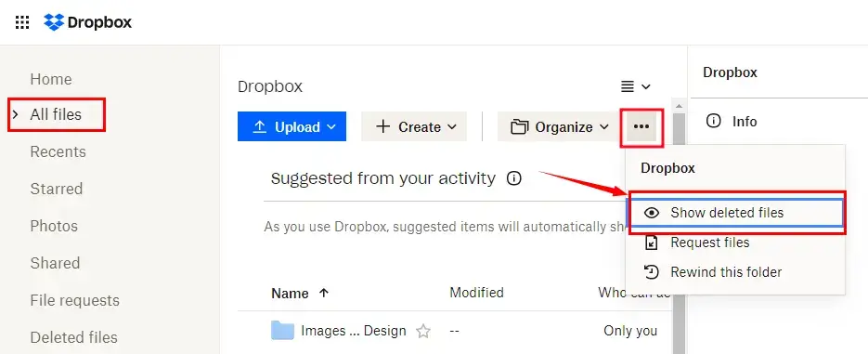Open Photos in sidebar
Image resolution: width=868 pixels, height=354 pixels.
(x=54, y=226)
